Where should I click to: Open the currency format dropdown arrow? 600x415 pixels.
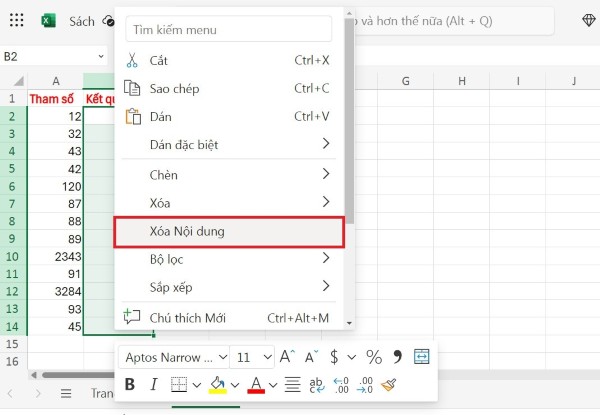pos(352,357)
